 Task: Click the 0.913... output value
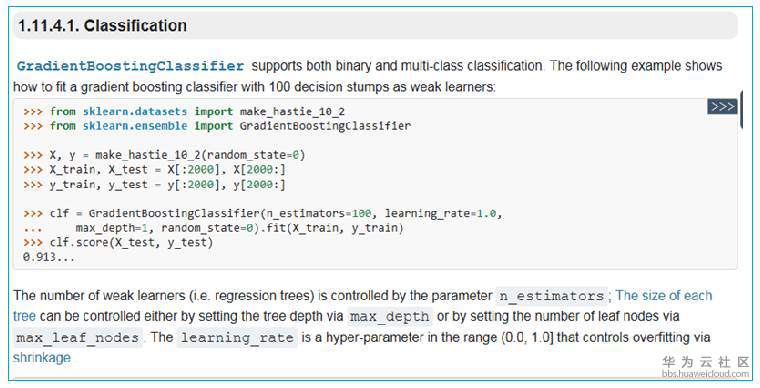click(x=48, y=257)
